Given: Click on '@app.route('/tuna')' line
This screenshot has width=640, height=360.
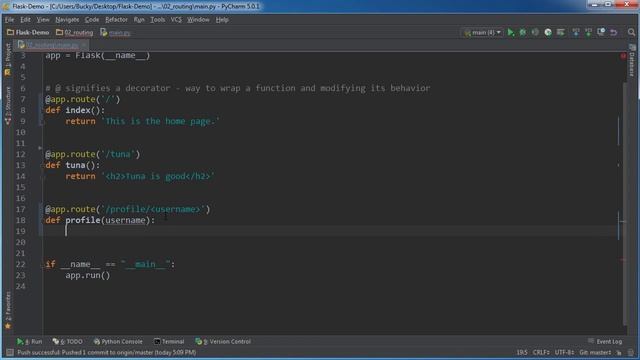Looking at the screenshot, I should (93, 154).
